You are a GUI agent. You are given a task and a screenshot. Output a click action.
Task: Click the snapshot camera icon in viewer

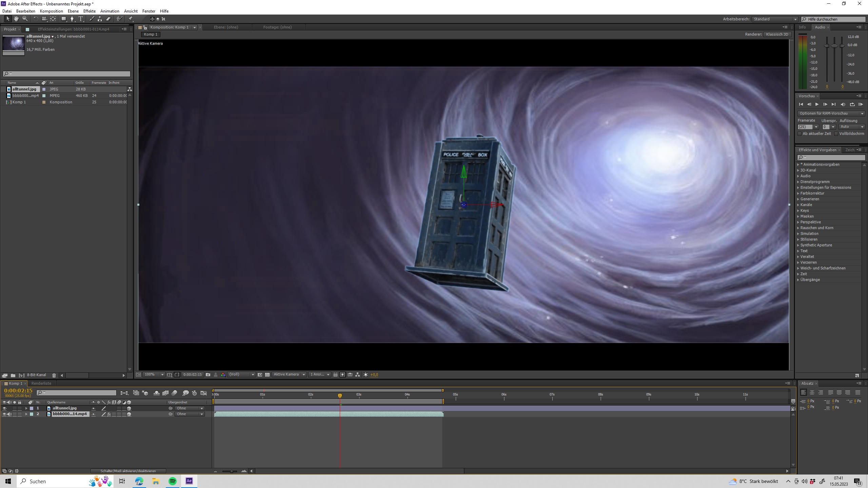[x=208, y=374]
